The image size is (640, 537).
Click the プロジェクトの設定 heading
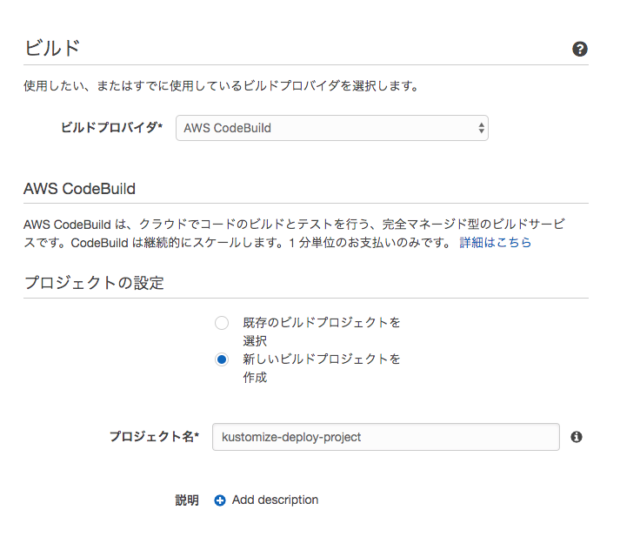[x=94, y=283]
